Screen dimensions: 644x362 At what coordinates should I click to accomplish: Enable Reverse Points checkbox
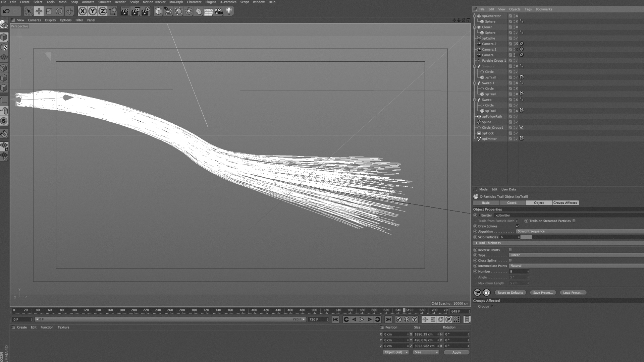tap(510, 250)
